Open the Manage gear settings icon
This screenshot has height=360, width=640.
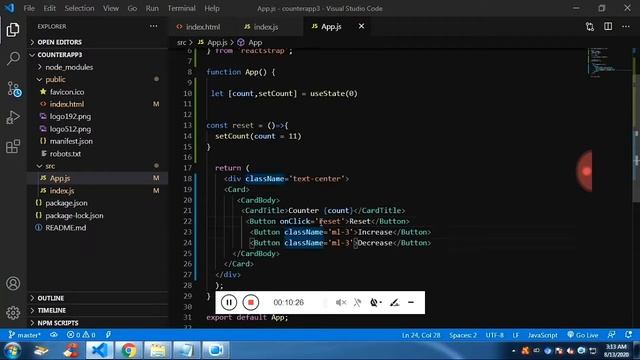[13, 313]
